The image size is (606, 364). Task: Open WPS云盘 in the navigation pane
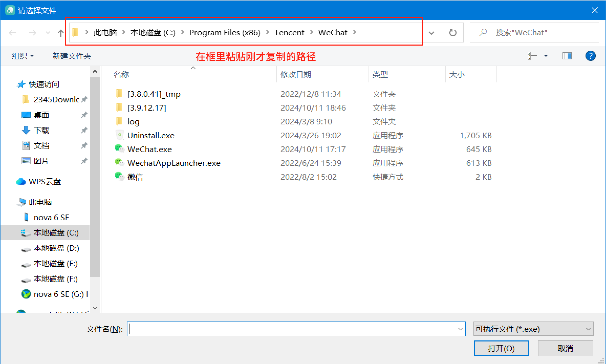click(45, 181)
